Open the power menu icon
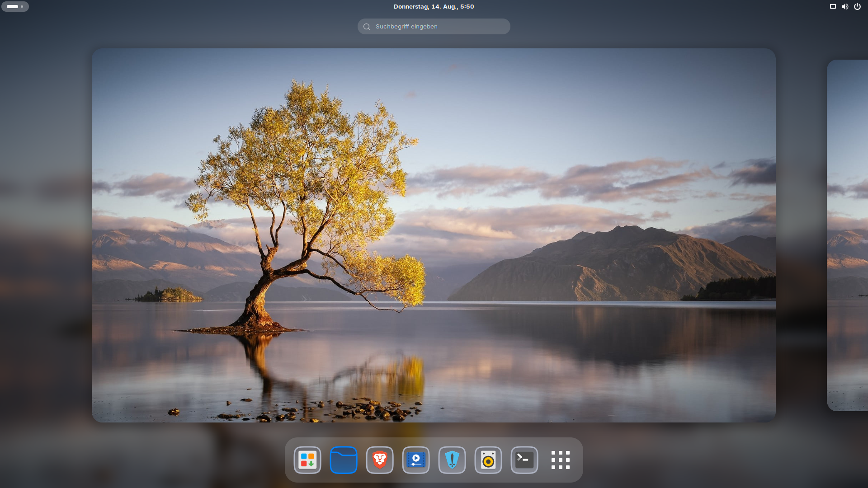This screenshot has width=868, height=488. tap(857, 6)
